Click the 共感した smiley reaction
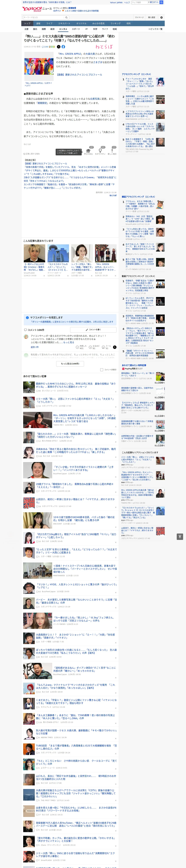This screenshot has width=186, height=868. tap(78, 347)
